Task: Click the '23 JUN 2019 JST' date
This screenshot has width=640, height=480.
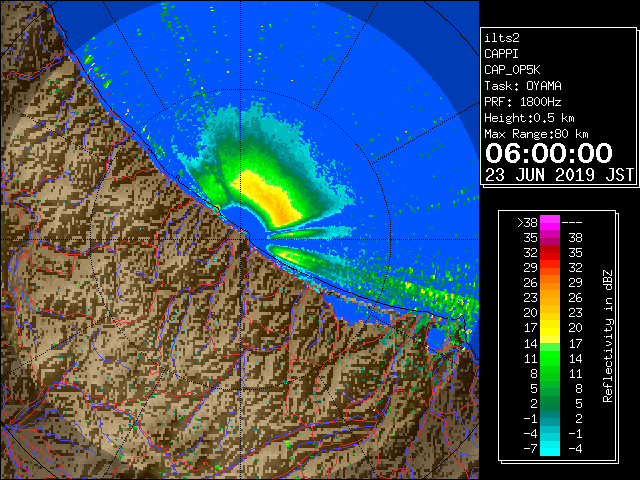Action: pos(559,176)
